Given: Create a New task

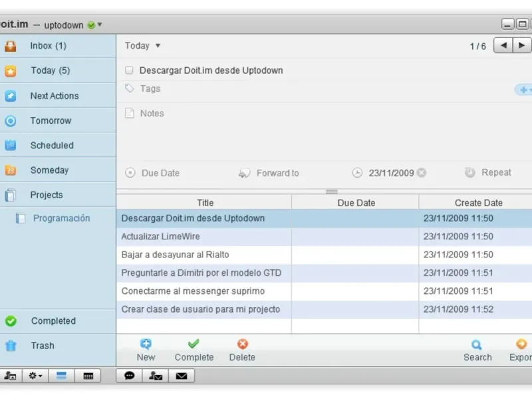Looking at the screenshot, I should click(x=146, y=350).
